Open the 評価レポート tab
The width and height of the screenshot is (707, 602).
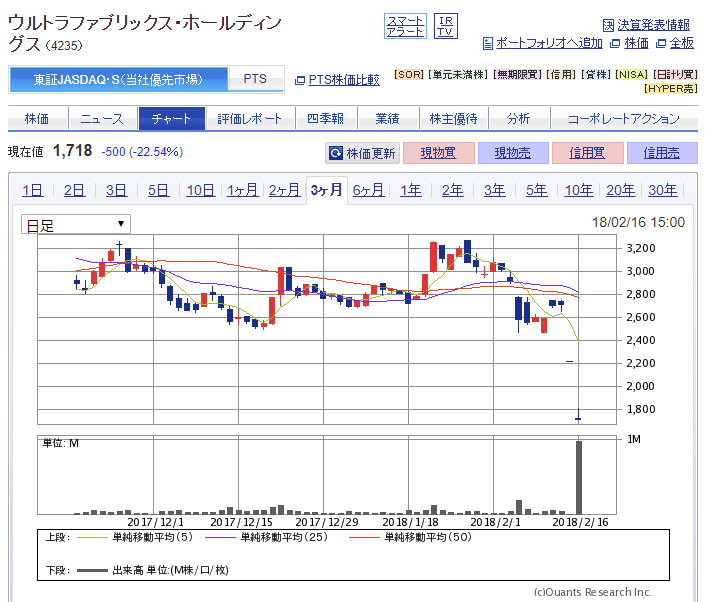[x=250, y=119]
